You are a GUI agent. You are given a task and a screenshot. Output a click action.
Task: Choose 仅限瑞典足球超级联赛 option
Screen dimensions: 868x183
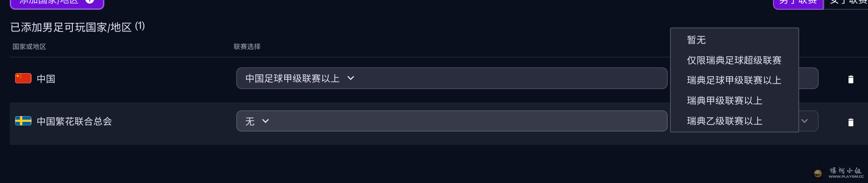click(x=734, y=60)
